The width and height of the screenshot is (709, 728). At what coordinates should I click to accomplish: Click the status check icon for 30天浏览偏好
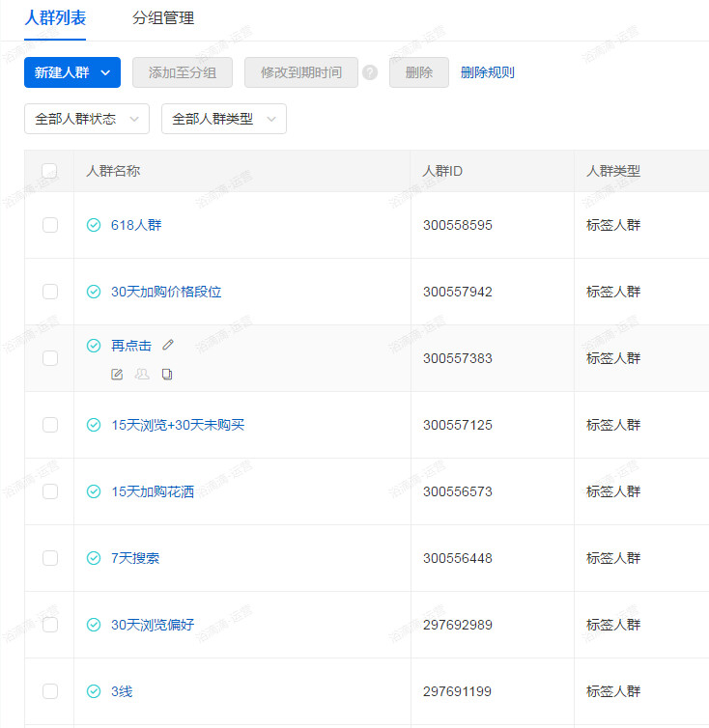pyautogui.click(x=94, y=625)
